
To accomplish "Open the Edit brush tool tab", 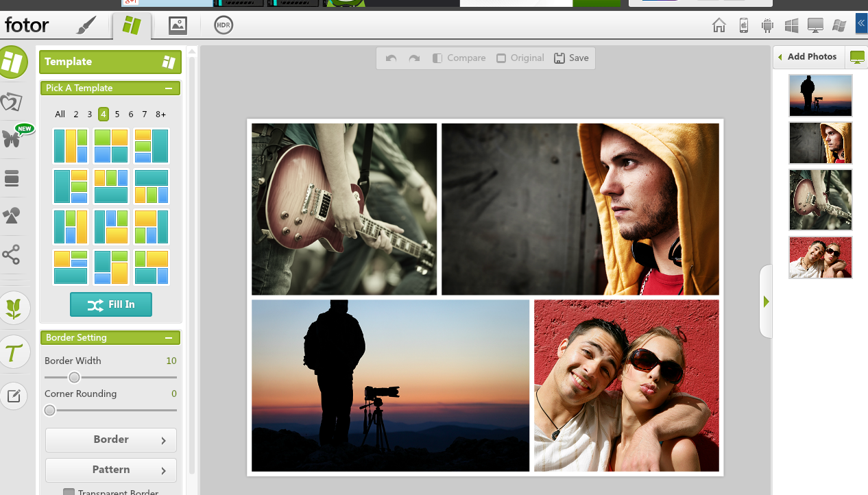I will (86, 26).
